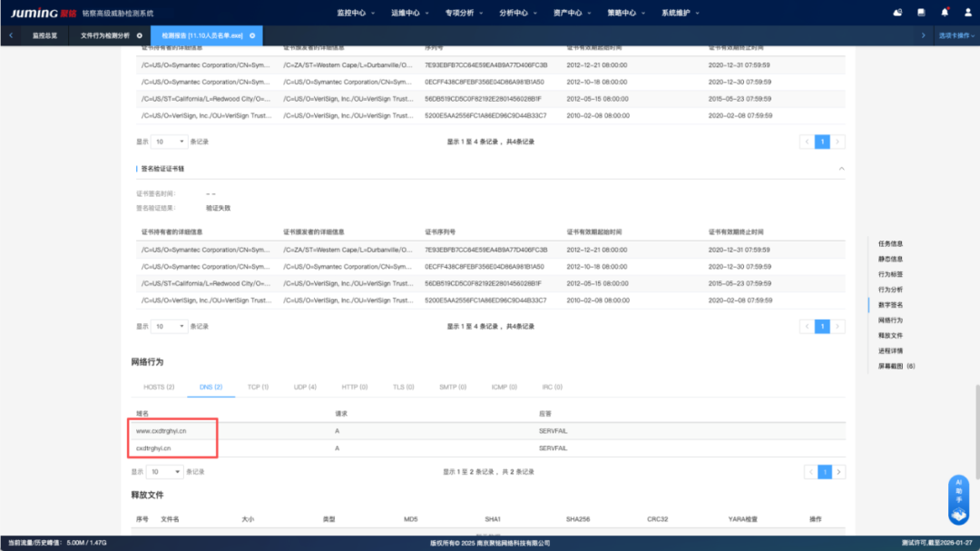The width and height of the screenshot is (980, 551).
Task: Click the www.cxdtrghyi.cn domain row
Action: coord(162,430)
